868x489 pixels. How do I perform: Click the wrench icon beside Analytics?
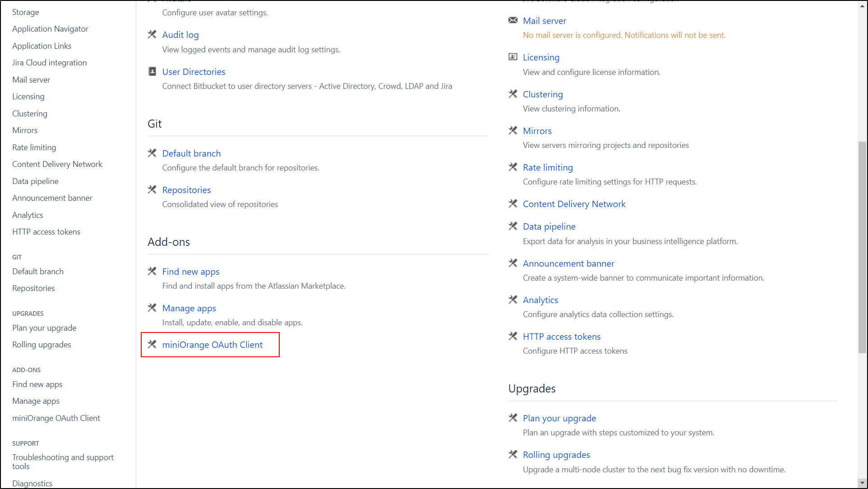pyautogui.click(x=513, y=300)
